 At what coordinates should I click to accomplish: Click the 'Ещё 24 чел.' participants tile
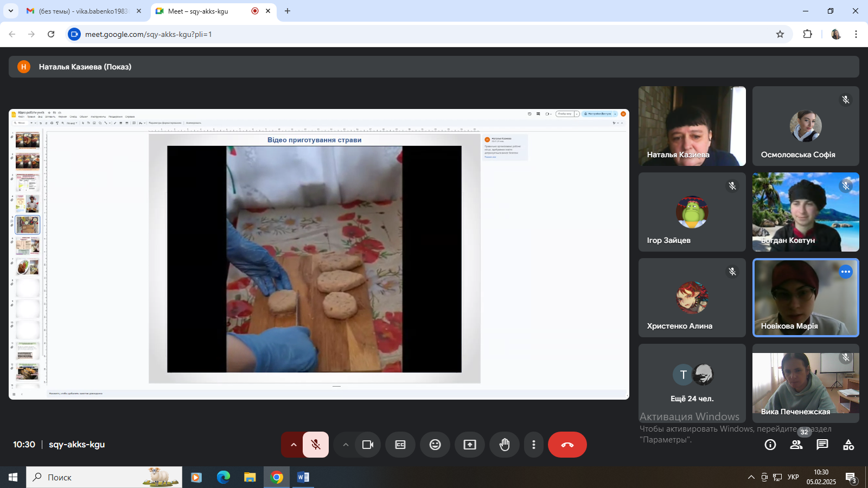[x=692, y=383]
